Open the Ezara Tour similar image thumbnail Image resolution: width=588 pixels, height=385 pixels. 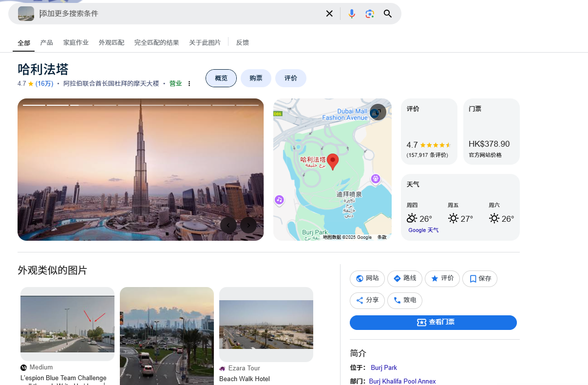click(x=266, y=325)
